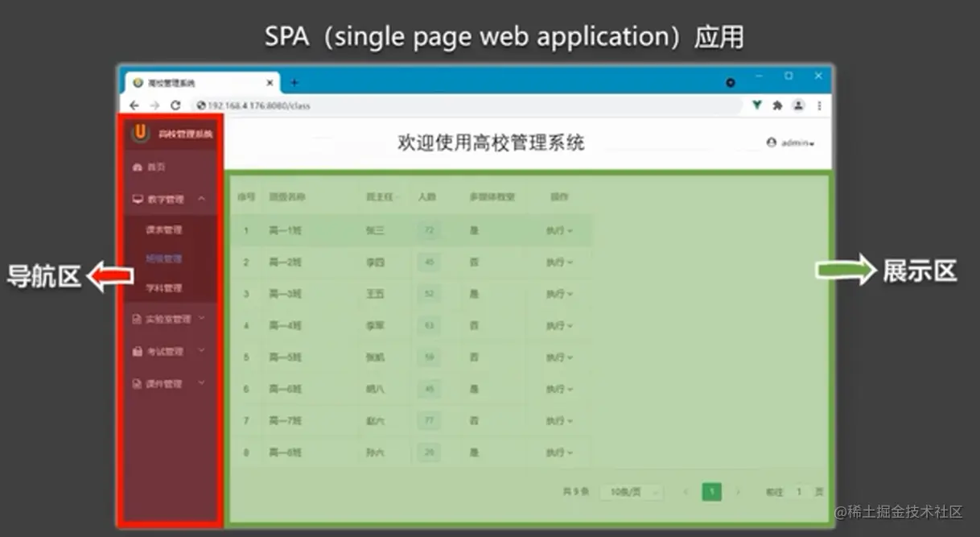Viewport: 980px width, 537px height.
Task: Select the 高校管理系统 browser tab
Action: coord(201,82)
